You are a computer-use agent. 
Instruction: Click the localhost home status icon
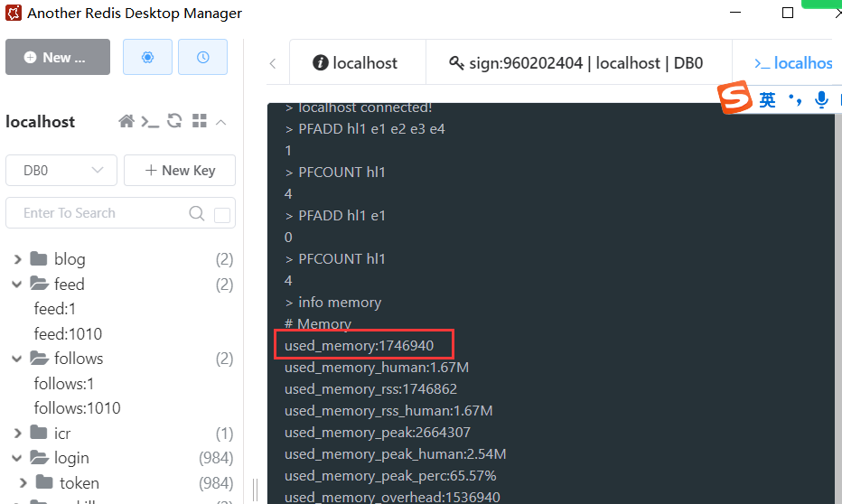(126, 122)
